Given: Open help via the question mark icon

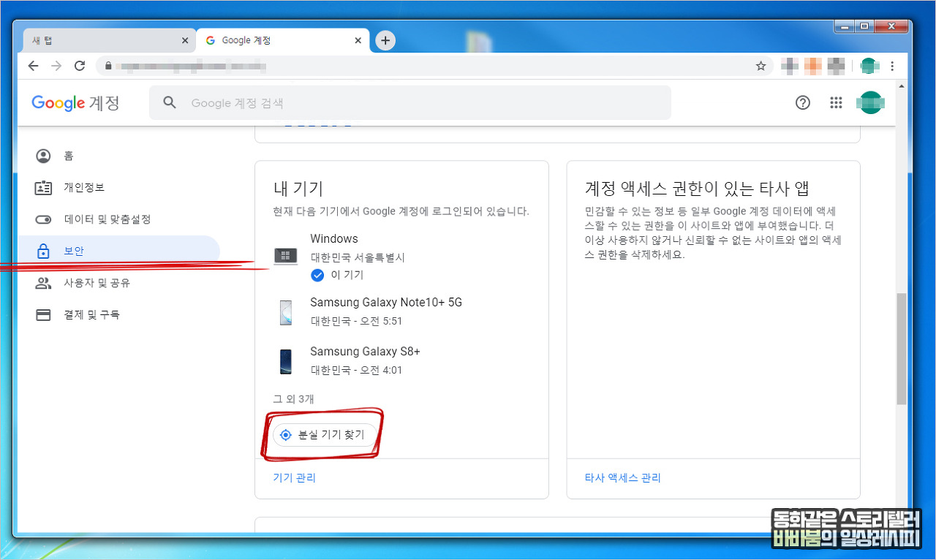Looking at the screenshot, I should click(x=803, y=103).
